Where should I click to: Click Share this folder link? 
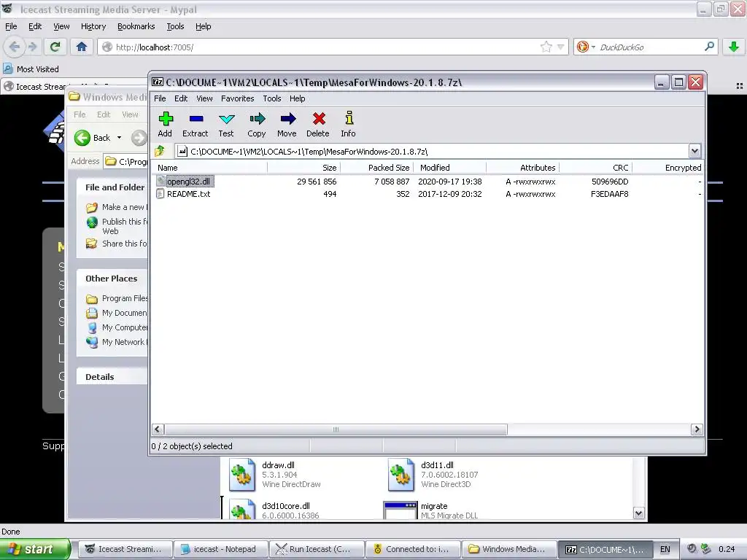117,244
